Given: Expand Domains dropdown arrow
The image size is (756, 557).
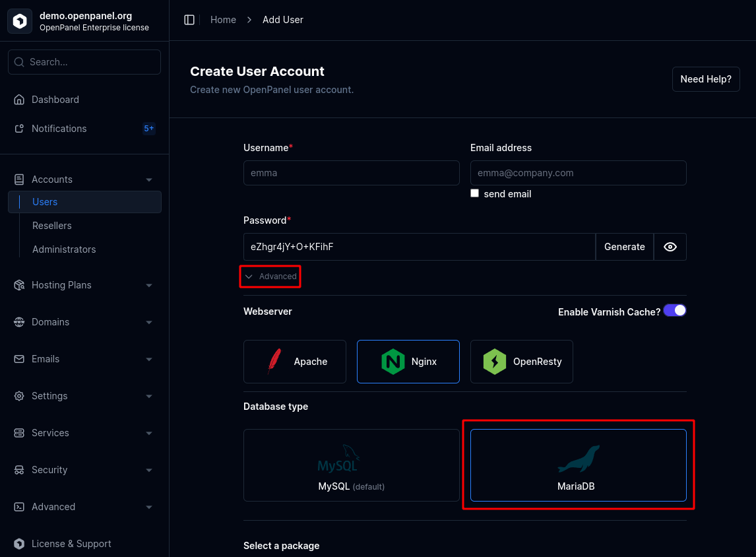Looking at the screenshot, I should [149, 322].
